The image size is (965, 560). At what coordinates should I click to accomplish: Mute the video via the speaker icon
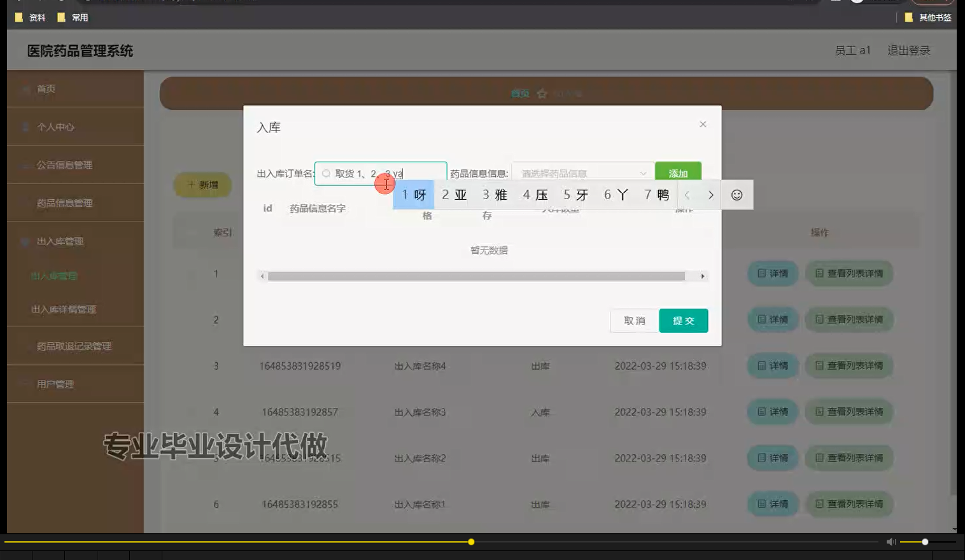click(890, 541)
